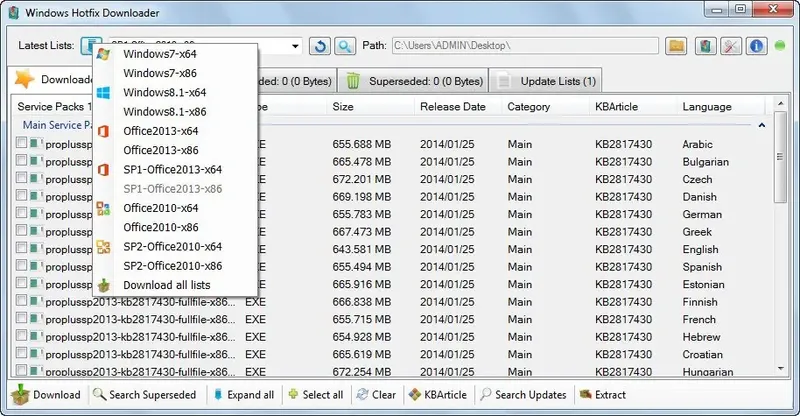Click the Estonian language cell
Image resolution: width=800 pixels, height=416 pixels.
[704, 284]
